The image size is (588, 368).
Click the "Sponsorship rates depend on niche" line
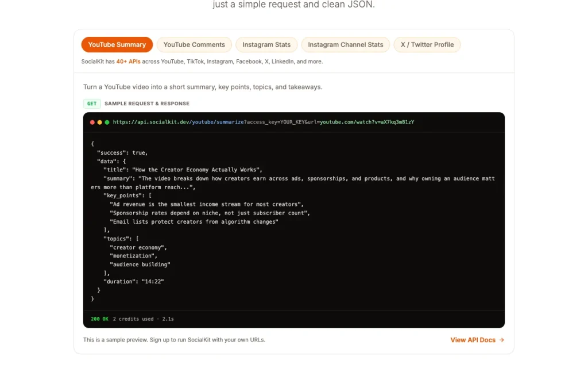[210, 213]
